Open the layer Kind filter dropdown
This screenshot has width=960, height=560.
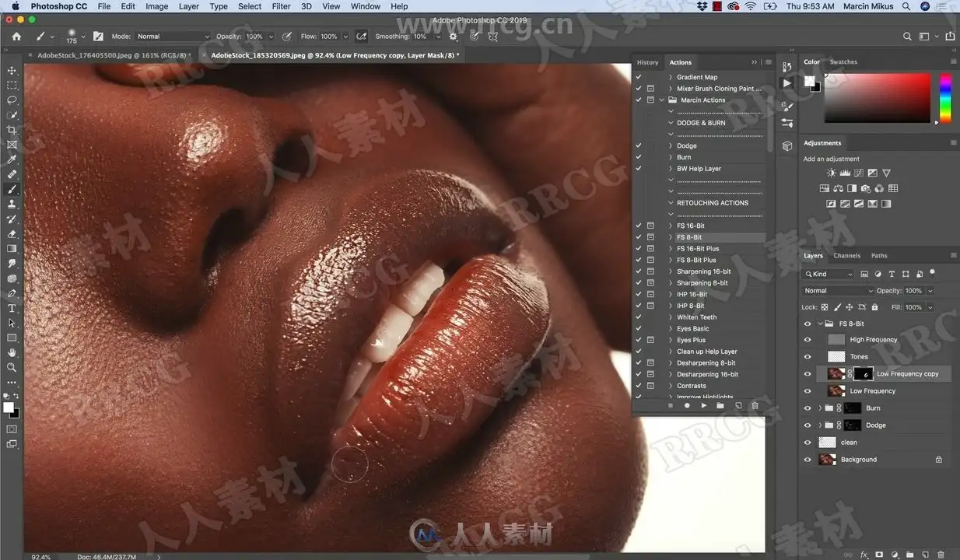pos(829,274)
